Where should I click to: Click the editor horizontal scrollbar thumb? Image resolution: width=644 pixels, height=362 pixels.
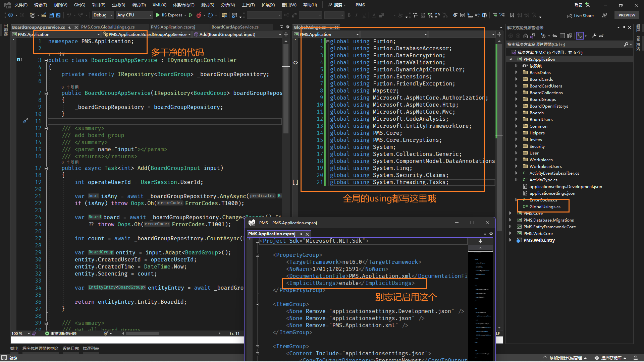142,334
